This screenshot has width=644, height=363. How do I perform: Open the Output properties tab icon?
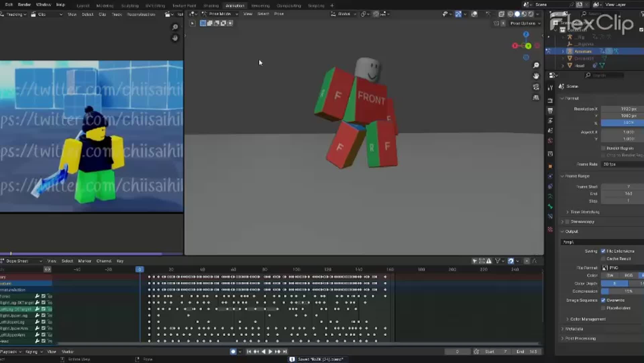click(550, 110)
